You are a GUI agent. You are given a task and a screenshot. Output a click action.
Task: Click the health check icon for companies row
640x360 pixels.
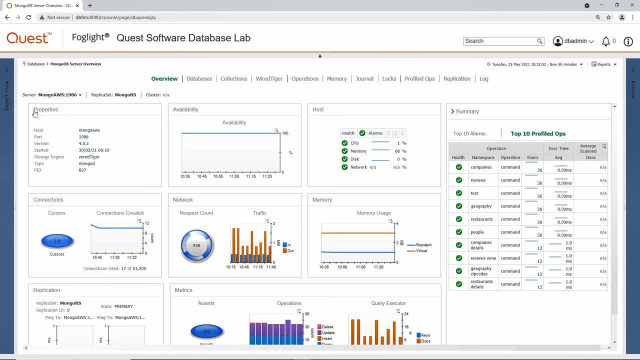(459, 167)
